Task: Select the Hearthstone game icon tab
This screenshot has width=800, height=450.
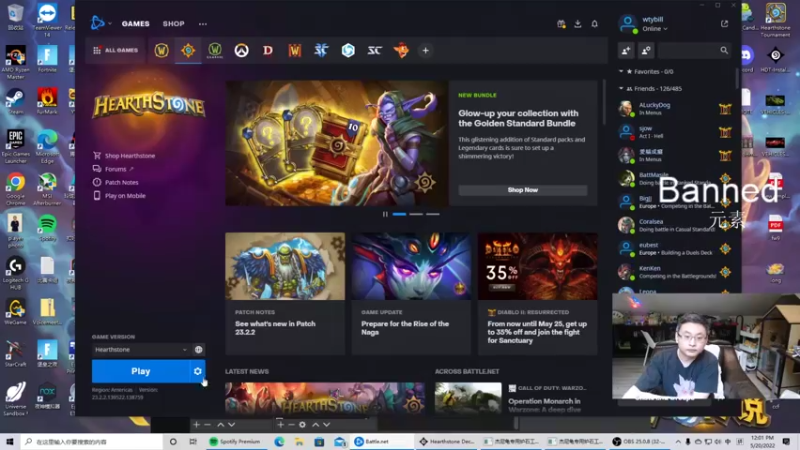Action: pyautogui.click(x=188, y=51)
